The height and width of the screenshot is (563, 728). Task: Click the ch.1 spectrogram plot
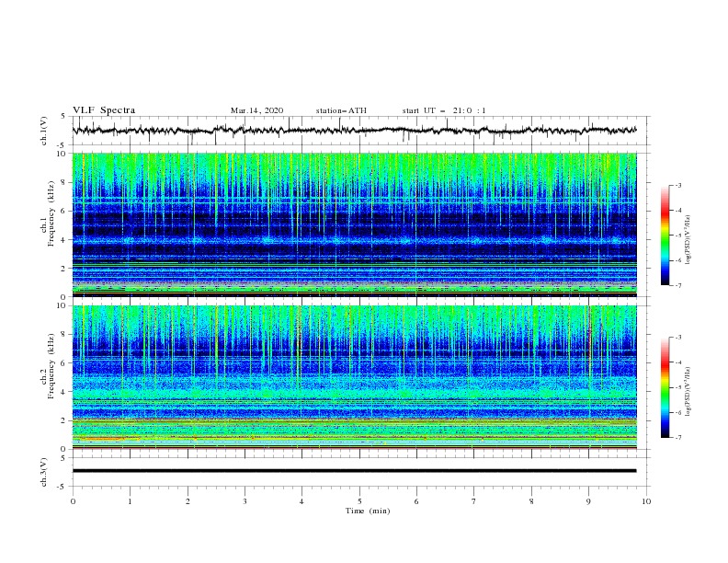[354, 224]
